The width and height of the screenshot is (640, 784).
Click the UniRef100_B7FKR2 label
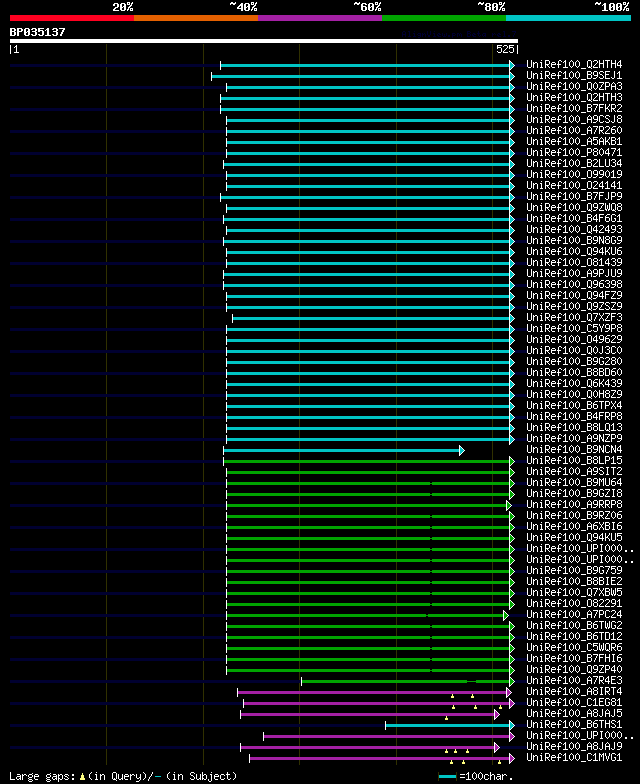574,108
